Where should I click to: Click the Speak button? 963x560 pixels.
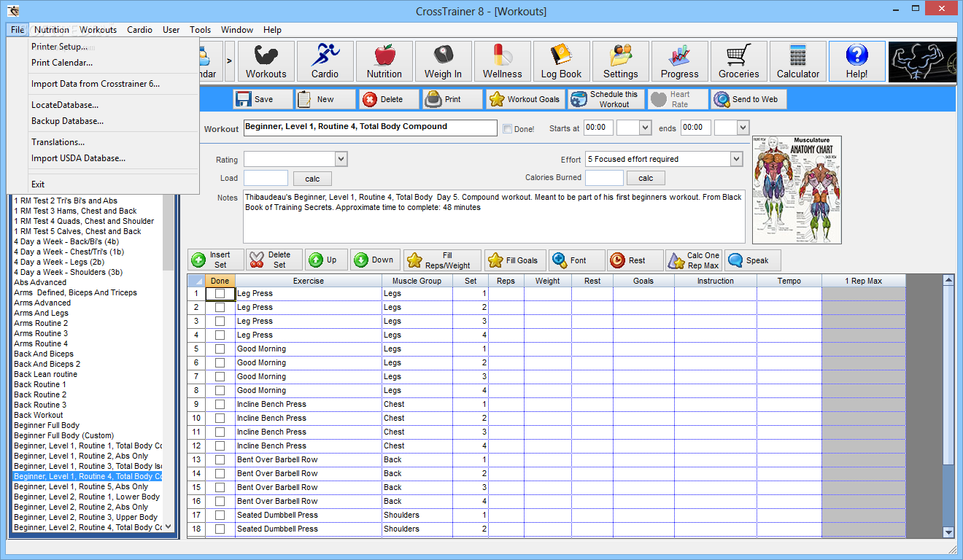click(753, 260)
